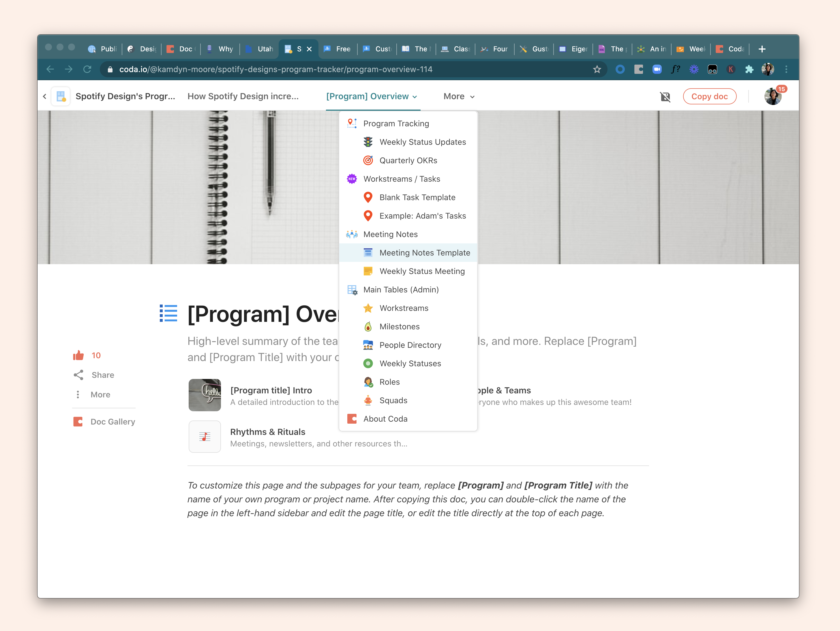The width and height of the screenshot is (840, 631).
Task: Click the Share icon in left sidebar
Action: coord(78,375)
